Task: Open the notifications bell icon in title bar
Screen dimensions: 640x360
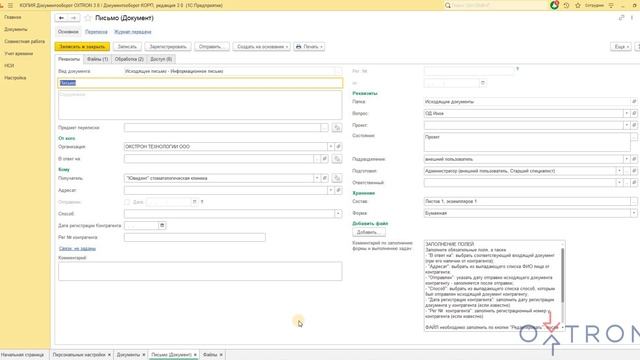Action: 554,5
